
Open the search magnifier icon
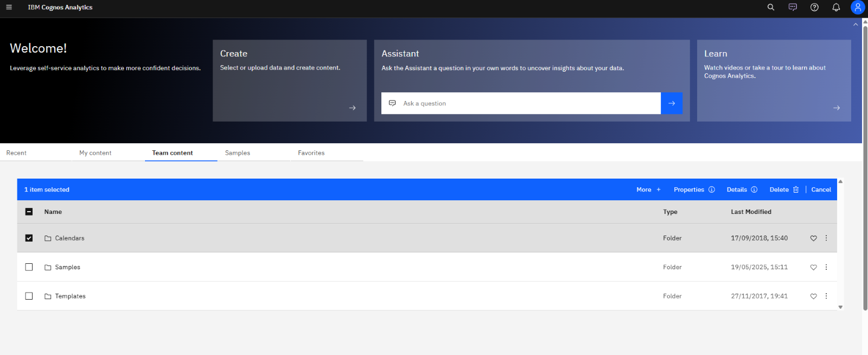(x=771, y=7)
